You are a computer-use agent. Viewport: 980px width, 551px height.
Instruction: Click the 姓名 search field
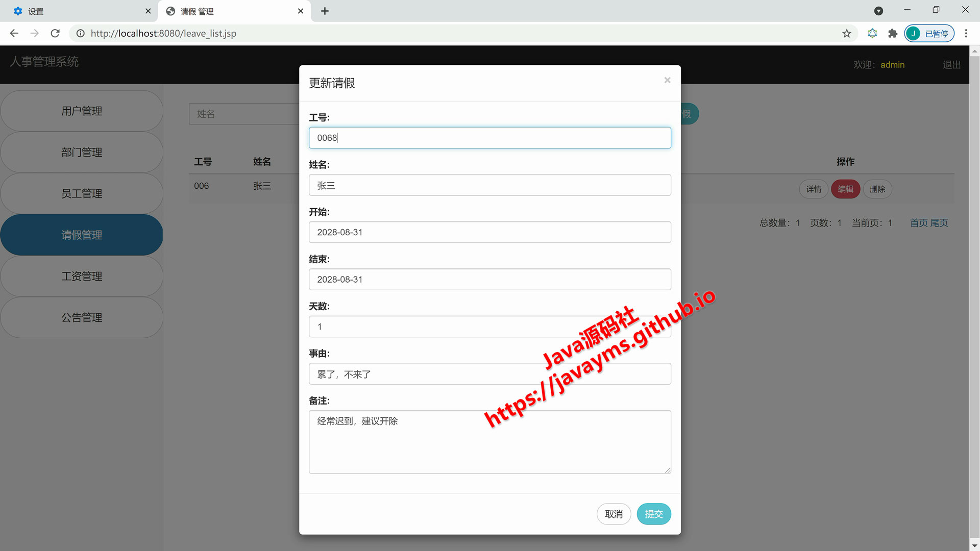tap(244, 114)
